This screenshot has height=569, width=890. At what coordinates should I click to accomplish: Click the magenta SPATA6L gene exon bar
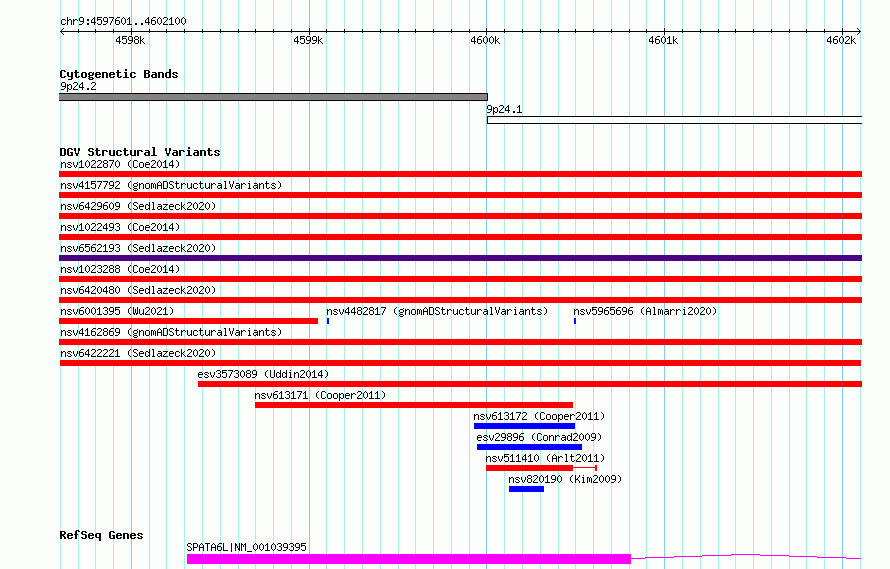point(409,559)
